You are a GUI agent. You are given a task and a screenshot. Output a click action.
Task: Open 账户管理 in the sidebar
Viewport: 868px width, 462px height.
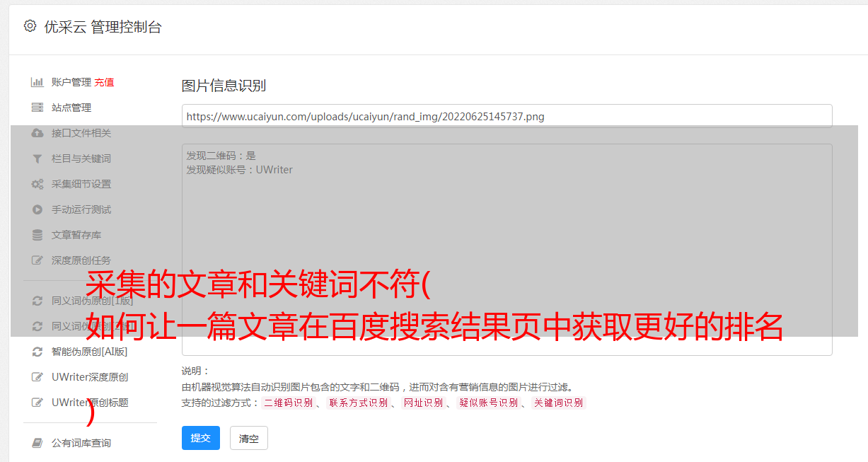point(71,82)
